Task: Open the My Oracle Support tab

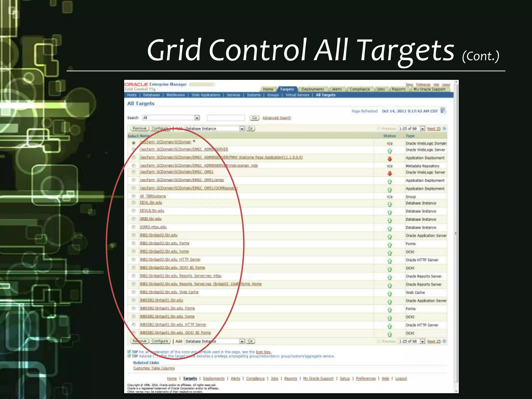Action: (x=429, y=89)
